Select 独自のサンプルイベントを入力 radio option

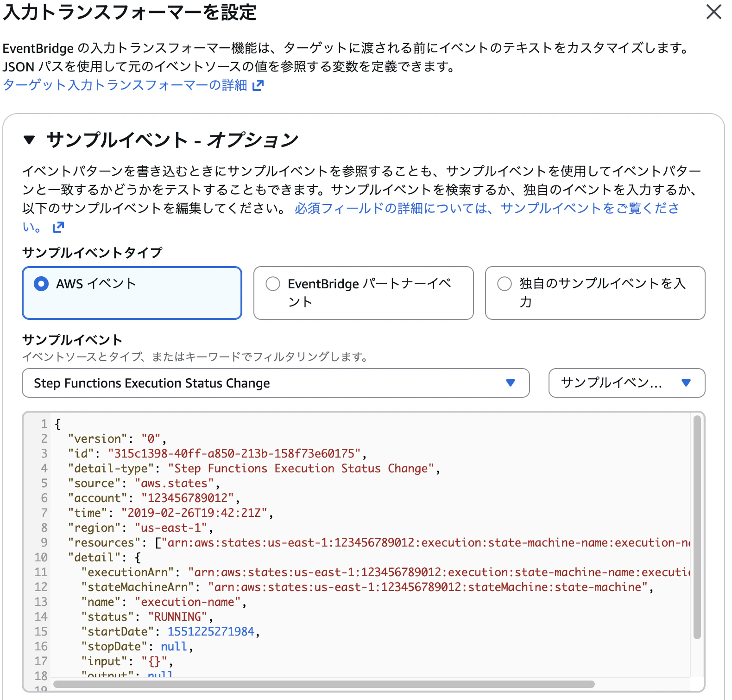click(x=595, y=293)
